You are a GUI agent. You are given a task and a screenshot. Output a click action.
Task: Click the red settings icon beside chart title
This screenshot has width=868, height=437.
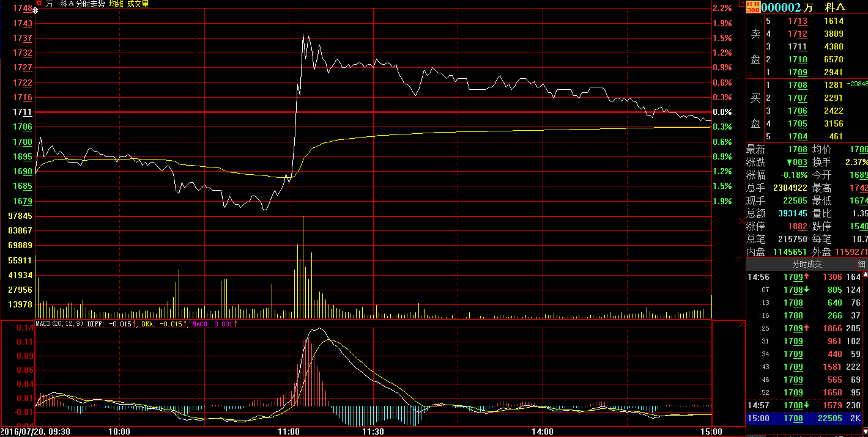[39, 3]
